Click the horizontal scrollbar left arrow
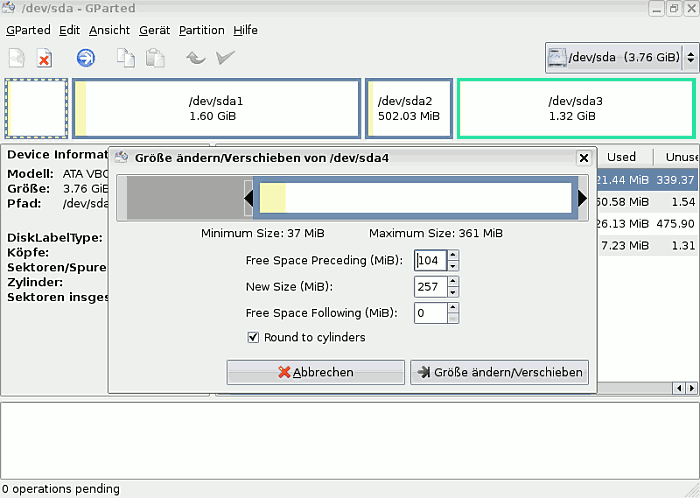 679,388
